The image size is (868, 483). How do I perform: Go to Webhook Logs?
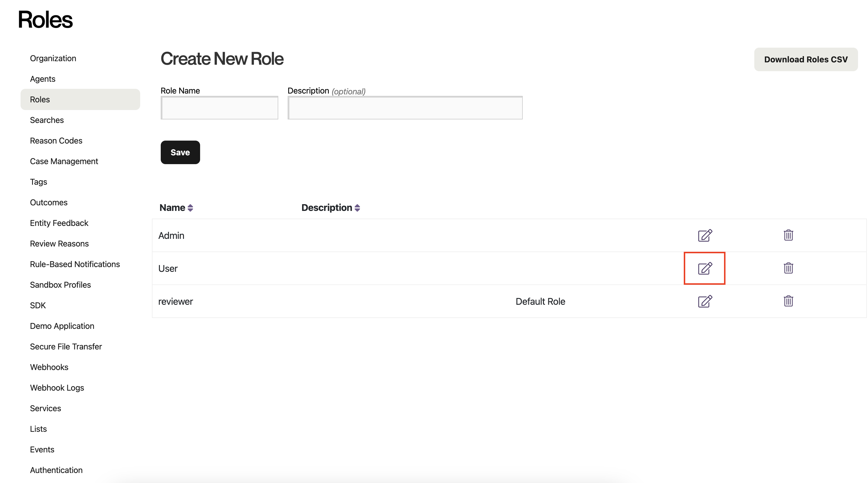point(57,387)
